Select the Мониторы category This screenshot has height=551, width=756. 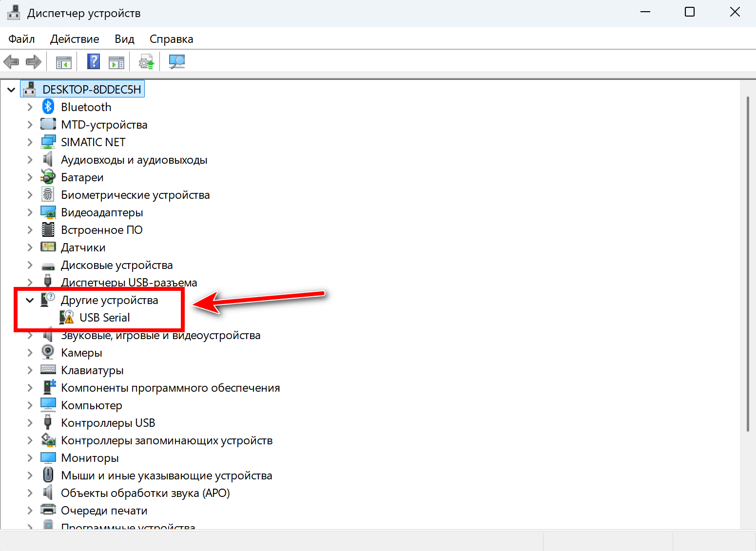click(x=90, y=457)
